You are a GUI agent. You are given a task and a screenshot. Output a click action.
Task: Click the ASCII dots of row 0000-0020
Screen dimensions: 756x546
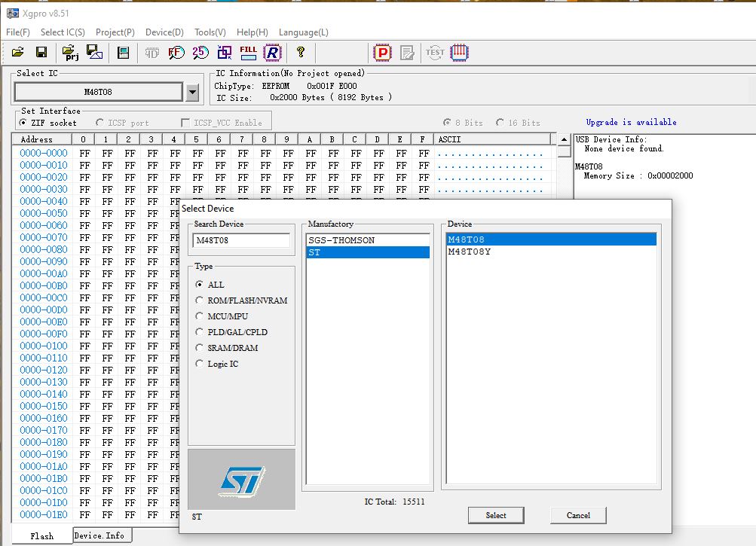pos(491,177)
